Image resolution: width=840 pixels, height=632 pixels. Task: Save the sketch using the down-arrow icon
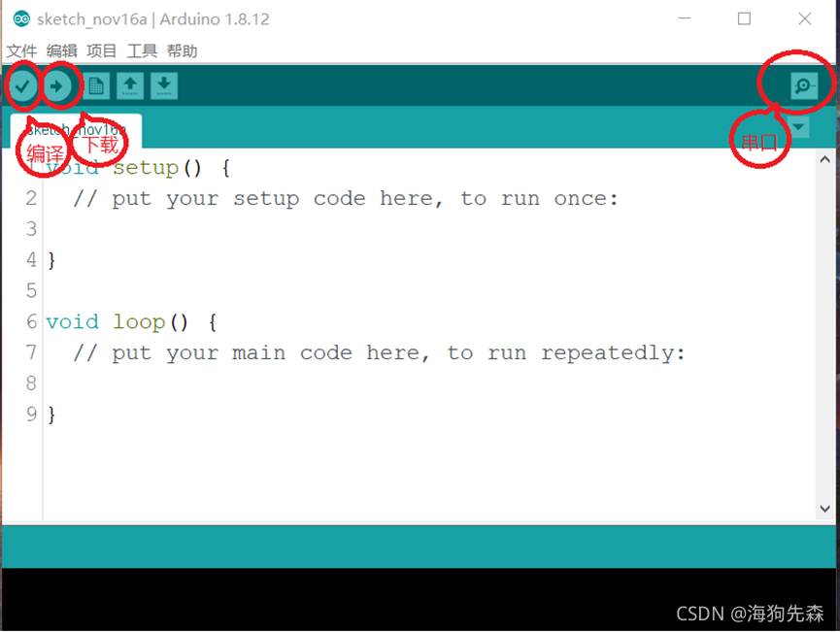164,85
